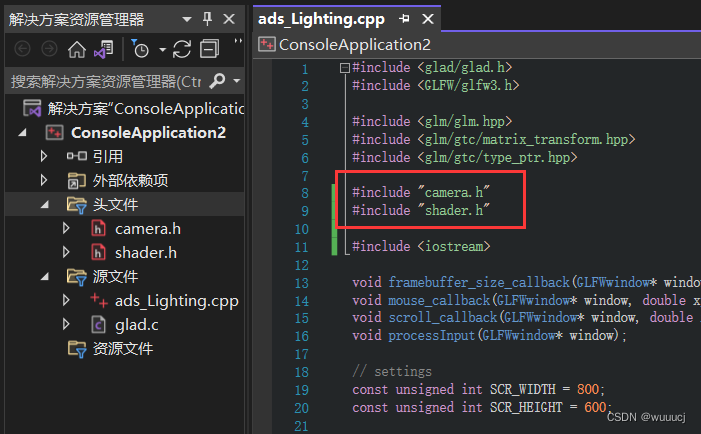Viewport: 701px width, 434px height.
Task: Select the 资源文件 resource files folder
Action: point(123,349)
